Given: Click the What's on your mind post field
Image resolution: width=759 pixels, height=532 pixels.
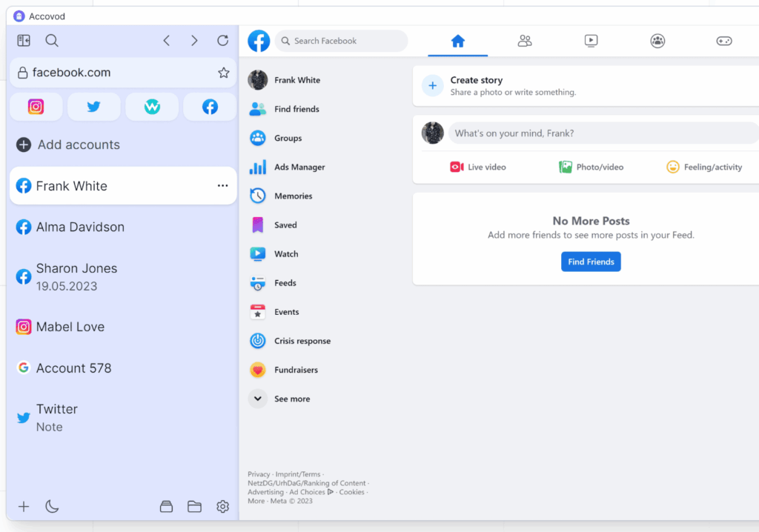Looking at the screenshot, I should click(603, 133).
